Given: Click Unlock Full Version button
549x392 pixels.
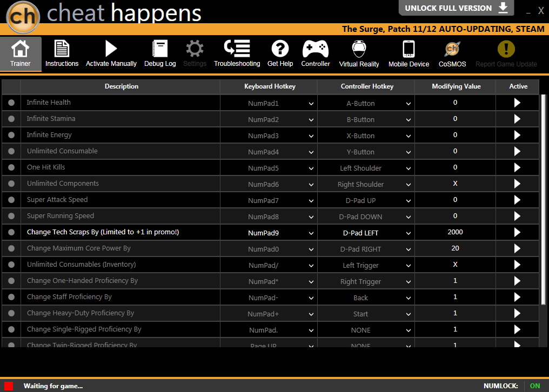Looking at the screenshot, I should point(456,8).
